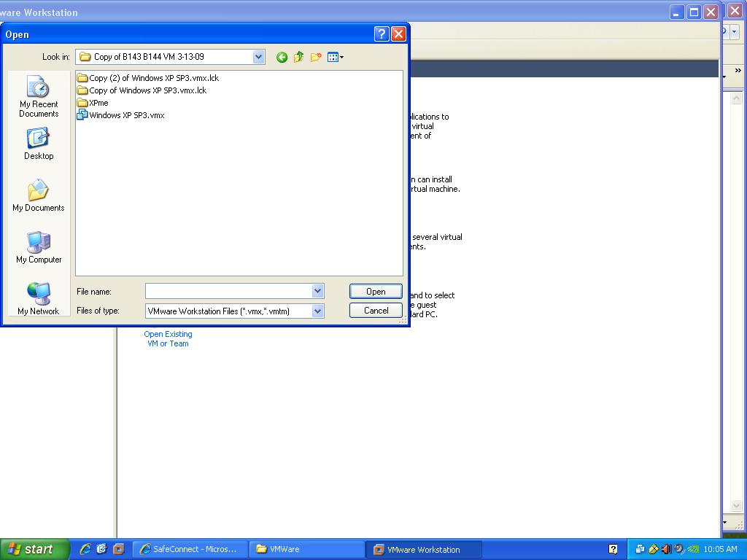
Task: Click the question-mark icon on the taskbar
Action: coord(613,549)
